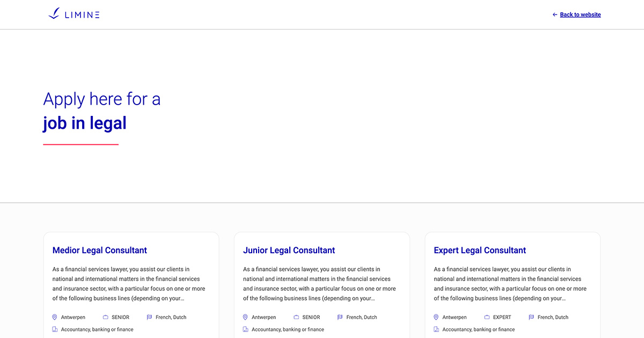
Task: Click French, Dutch on the Expert card
Action: point(553,317)
